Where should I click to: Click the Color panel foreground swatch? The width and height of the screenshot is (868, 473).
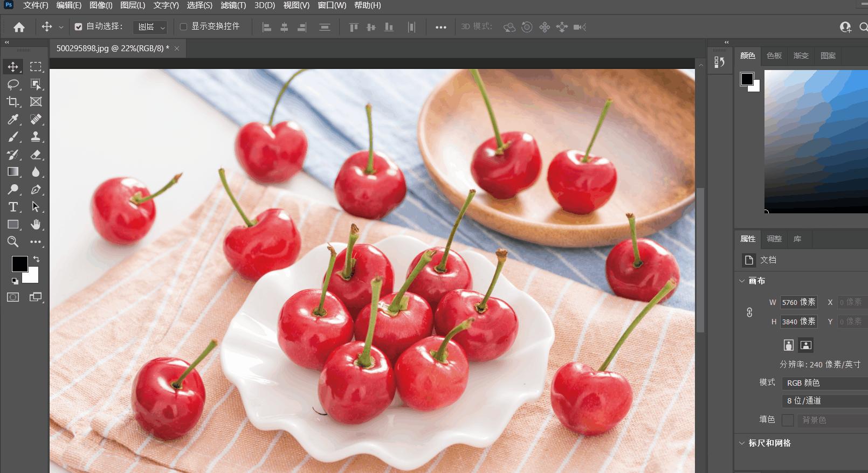click(747, 79)
